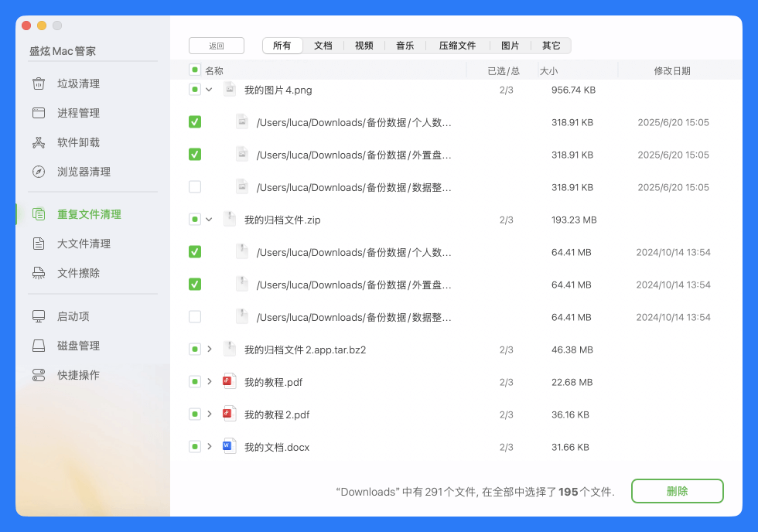Switch to the 图片 images filter tab

click(510, 45)
